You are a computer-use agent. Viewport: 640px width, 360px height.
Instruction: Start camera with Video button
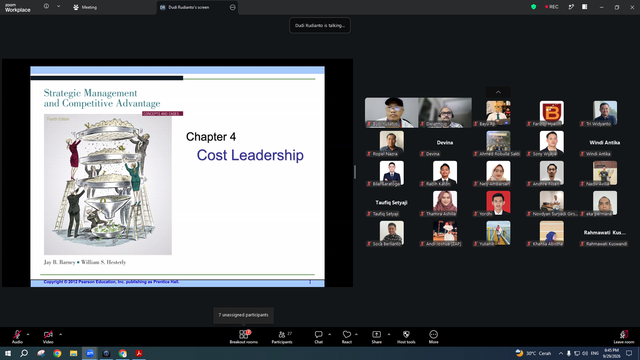click(x=48, y=337)
